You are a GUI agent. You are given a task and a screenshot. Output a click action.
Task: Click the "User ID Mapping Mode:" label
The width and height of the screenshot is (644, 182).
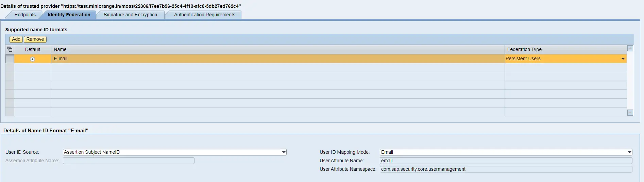(x=345, y=152)
